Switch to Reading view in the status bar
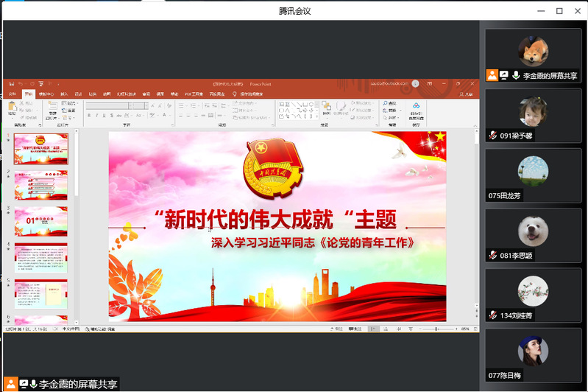588x392 pixels. click(x=399, y=329)
